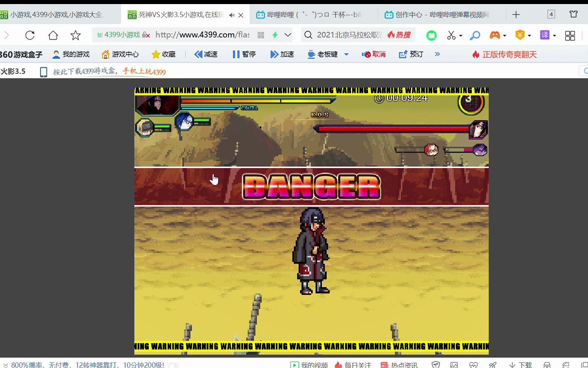The image size is (588, 368).
Task: Click the rocket accelerator icon in status bar
Action: tap(493, 365)
